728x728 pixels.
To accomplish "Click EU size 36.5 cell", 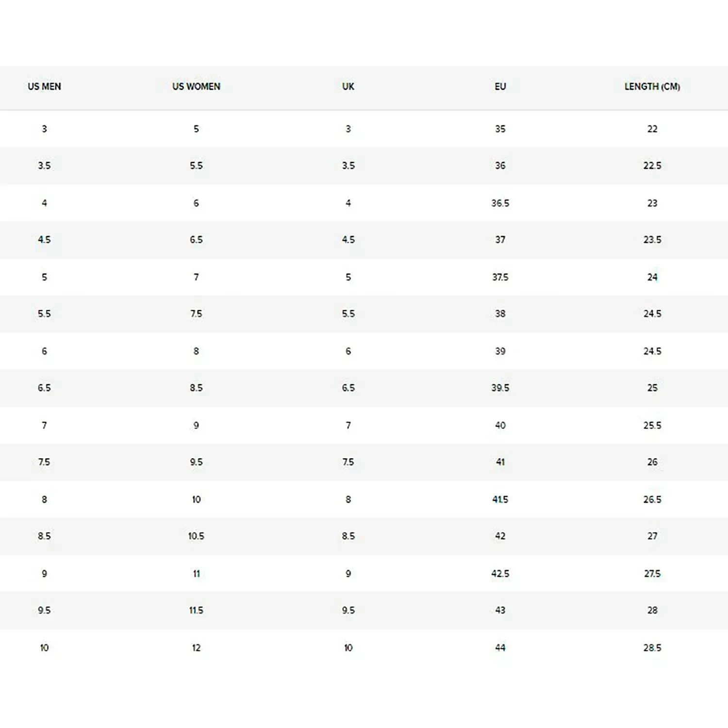I will tap(500, 203).
